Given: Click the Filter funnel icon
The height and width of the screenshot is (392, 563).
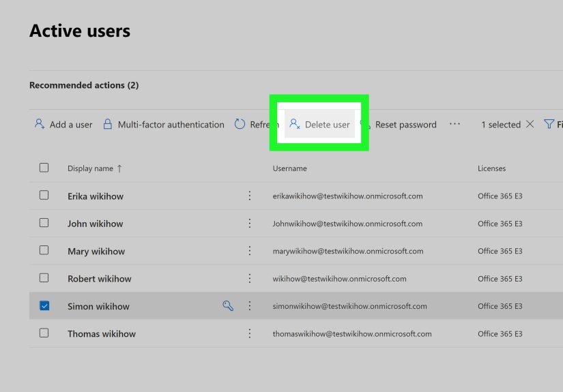Looking at the screenshot, I should (549, 124).
